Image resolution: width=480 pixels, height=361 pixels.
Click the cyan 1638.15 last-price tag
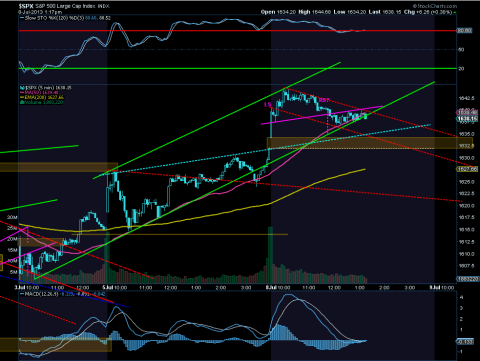coord(467,119)
